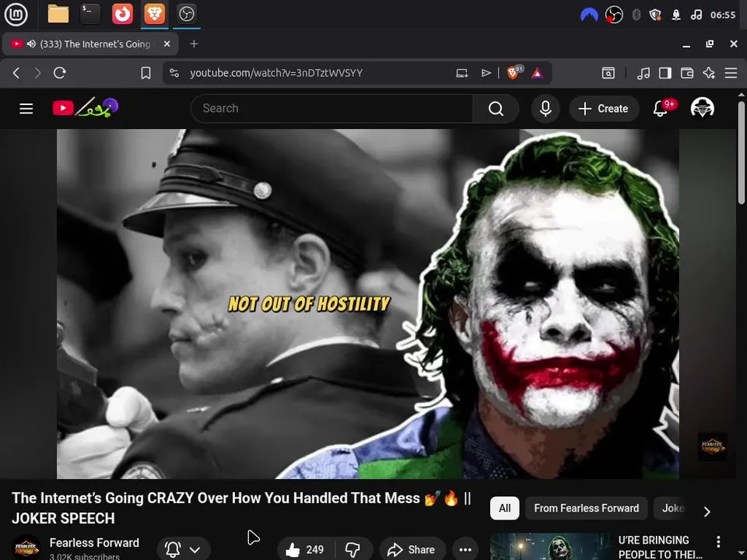Open the Bluetooth tray icon
747x560 pixels.
pyautogui.click(x=636, y=15)
